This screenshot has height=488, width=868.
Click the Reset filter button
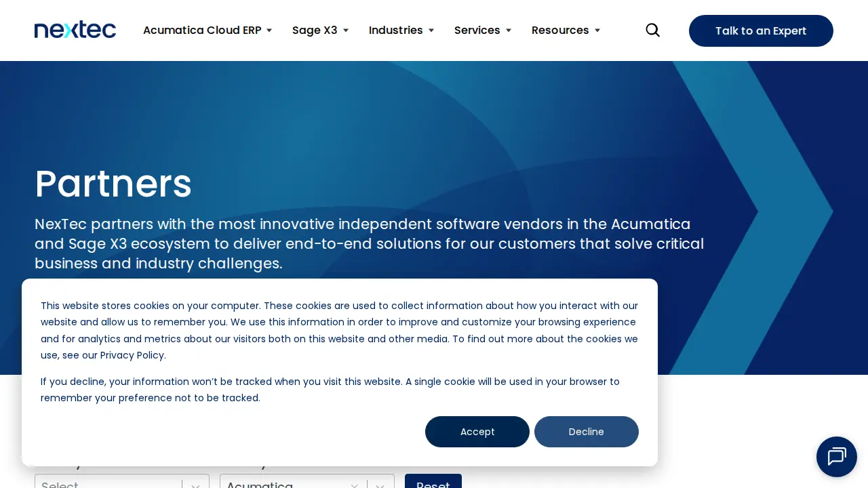(x=433, y=481)
